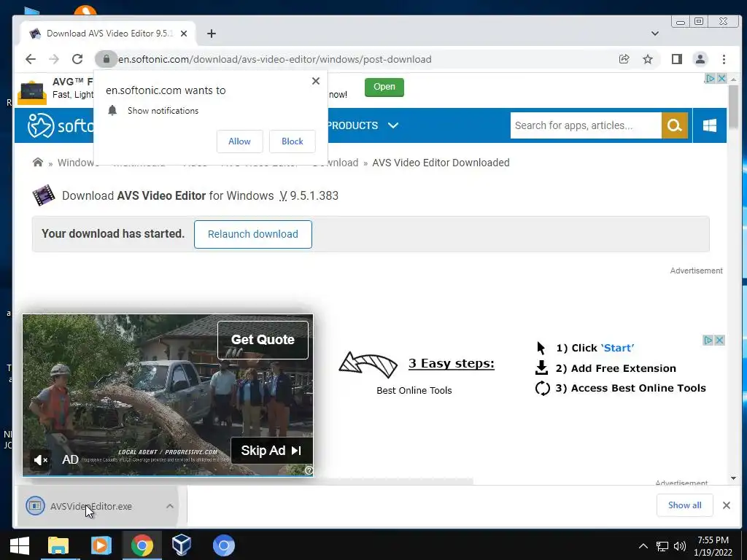The height and width of the screenshot is (560, 747).
Task: Open the Windows Start menu
Action: (20, 545)
